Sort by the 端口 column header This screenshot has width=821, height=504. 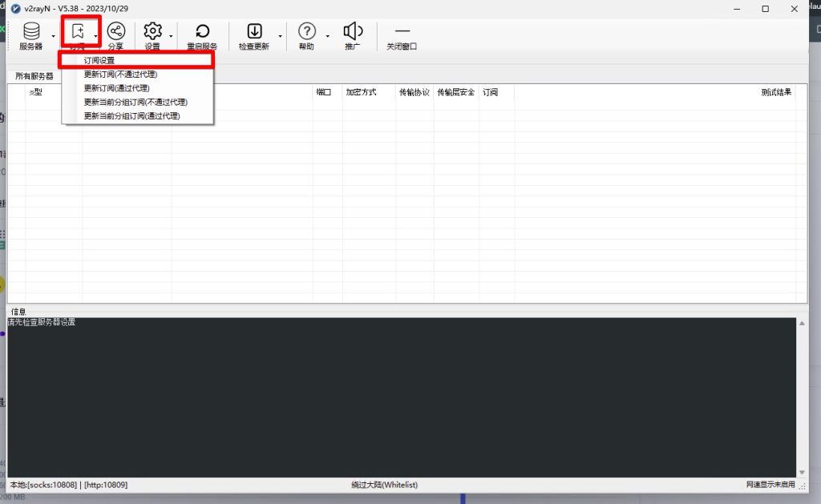pos(324,92)
